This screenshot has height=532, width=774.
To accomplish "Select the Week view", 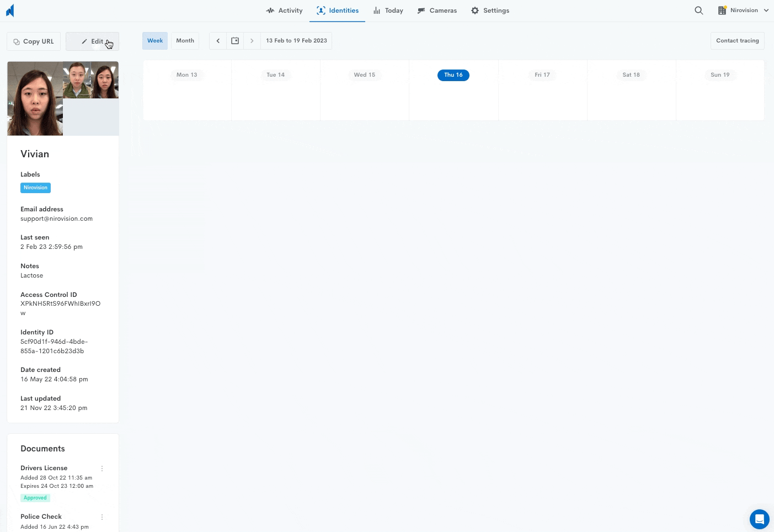I will (155, 41).
